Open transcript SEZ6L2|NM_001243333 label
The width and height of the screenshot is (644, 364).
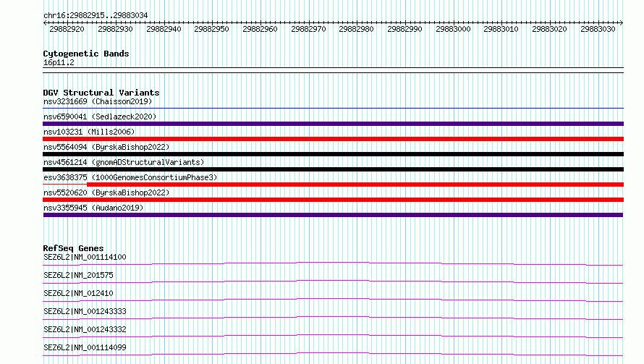point(85,311)
